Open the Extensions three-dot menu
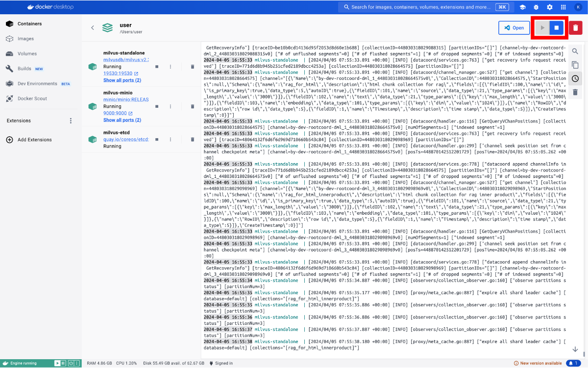Screen dimensions: 588x368 (71, 121)
